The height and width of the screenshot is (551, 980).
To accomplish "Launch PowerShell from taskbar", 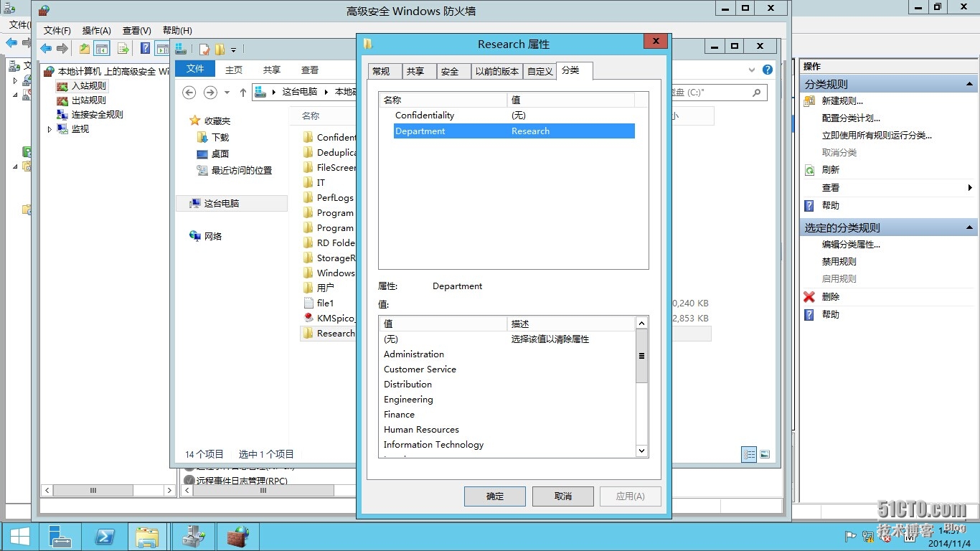I will 104,537.
